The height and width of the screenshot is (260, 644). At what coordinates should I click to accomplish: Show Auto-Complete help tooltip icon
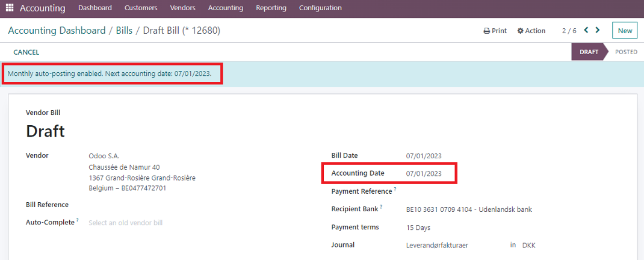tap(78, 220)
